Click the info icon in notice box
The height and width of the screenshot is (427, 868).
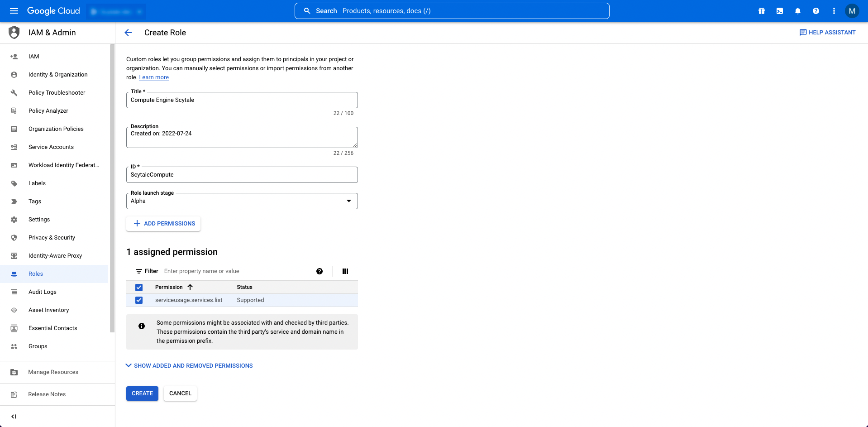point(142,326)
